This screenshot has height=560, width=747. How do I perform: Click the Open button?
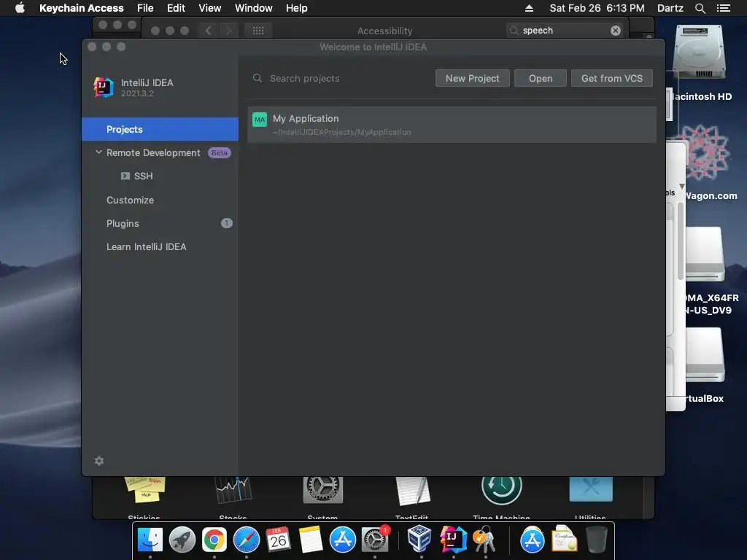coord(541,78)
